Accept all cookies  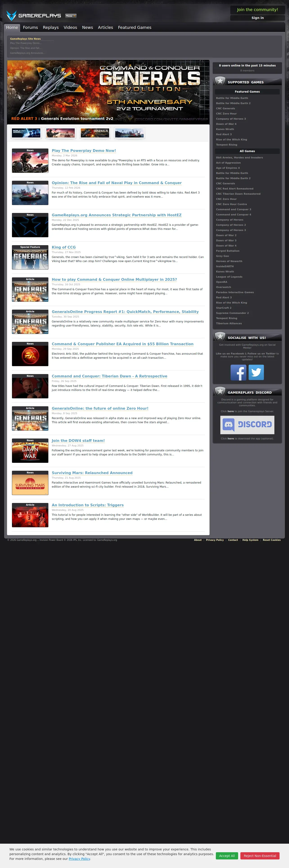[227, 856]
